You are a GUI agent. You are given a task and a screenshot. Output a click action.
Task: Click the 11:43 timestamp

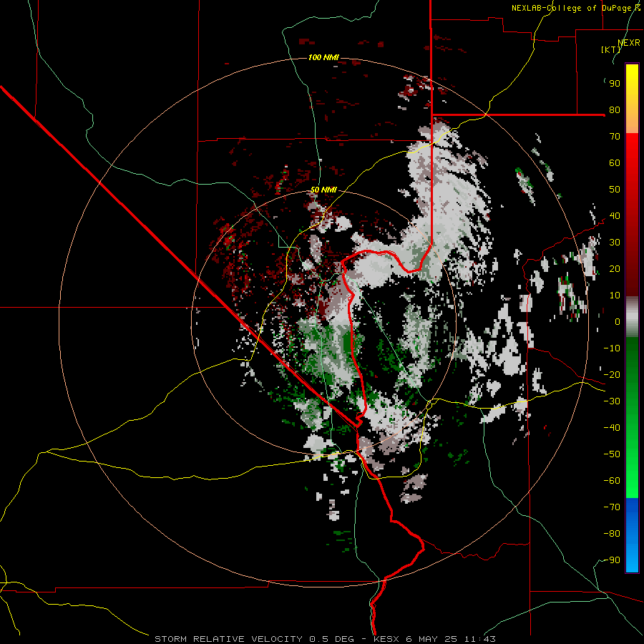[x=480, y=639]
